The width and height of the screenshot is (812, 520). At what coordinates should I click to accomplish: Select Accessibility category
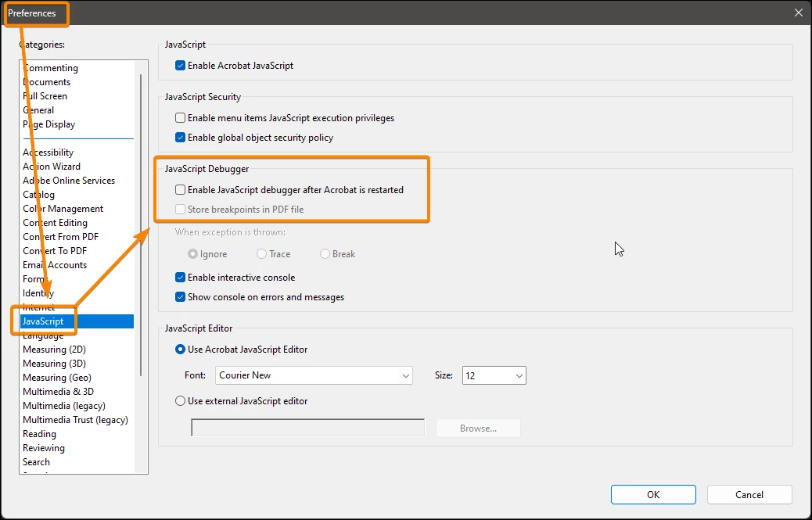point(49,152)
